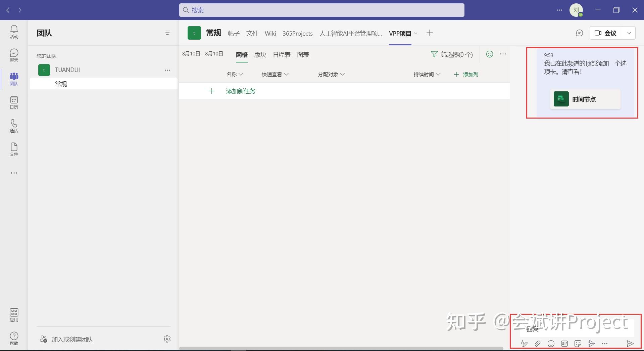Screen dimensions: 644x351
Task: Switch to 版块 board view
Action: [x=260, y=55]
